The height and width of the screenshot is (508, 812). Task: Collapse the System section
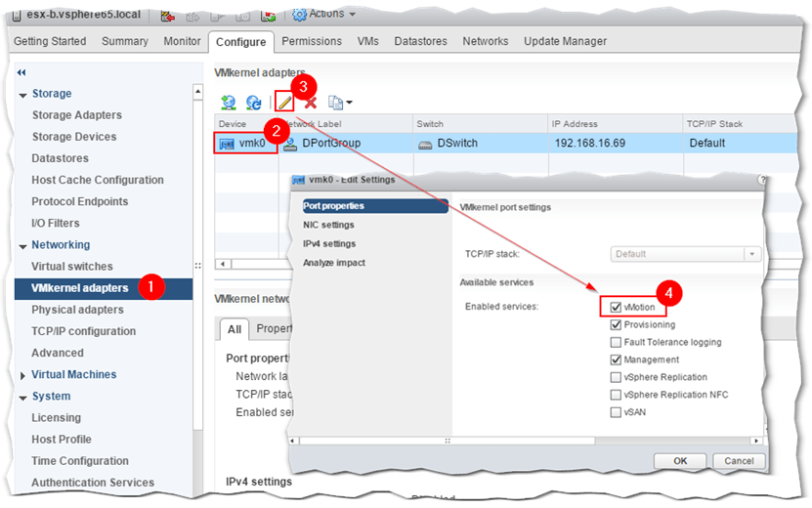tap(22, 398)
